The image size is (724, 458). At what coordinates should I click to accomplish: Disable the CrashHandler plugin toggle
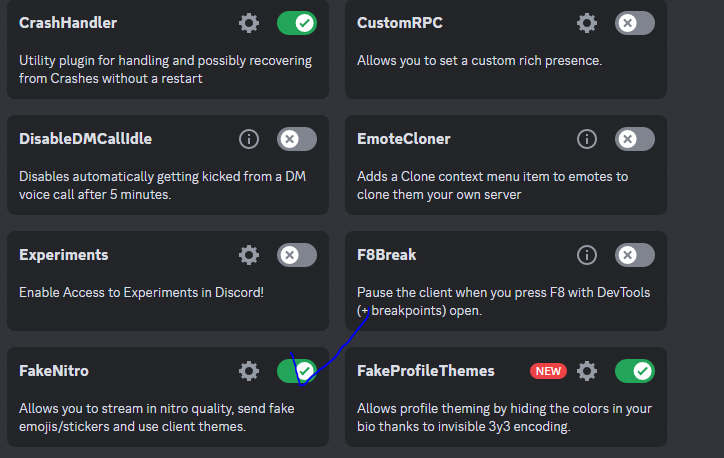click(296, 22)
